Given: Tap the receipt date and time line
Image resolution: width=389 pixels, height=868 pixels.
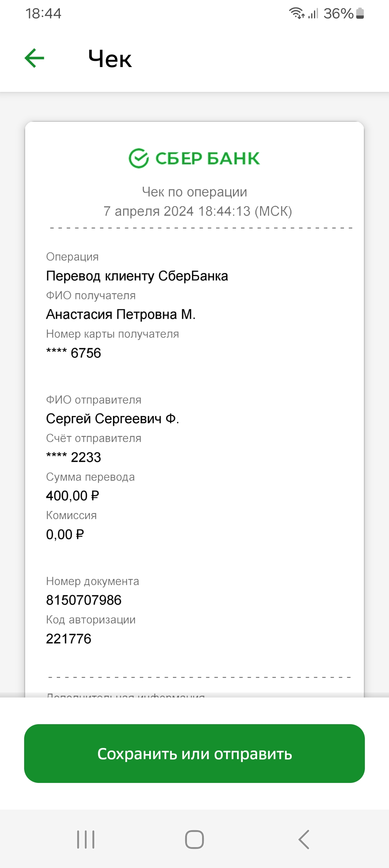Looking at the screenshot, I should click(198, 211).
